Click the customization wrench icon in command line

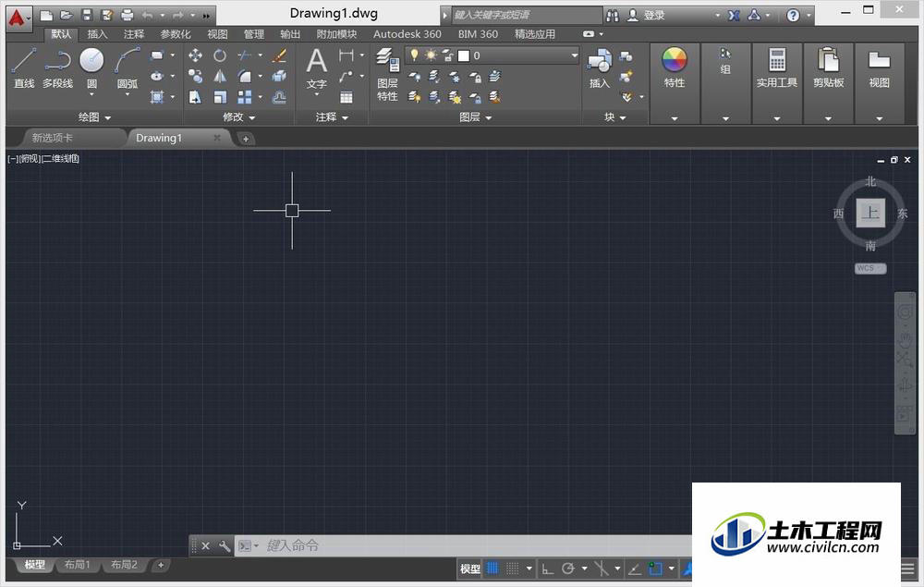(224, 546)
